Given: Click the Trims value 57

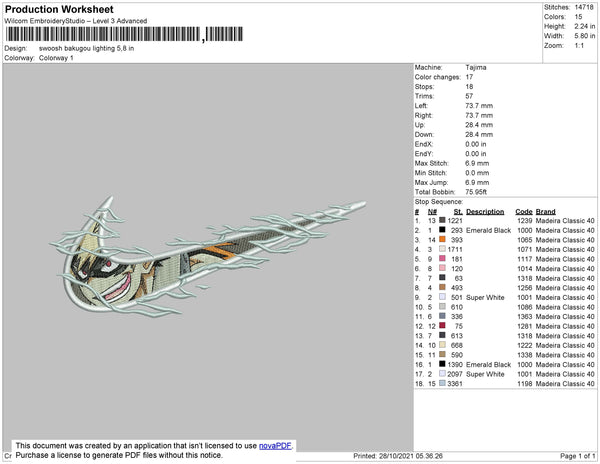Looking at the screenshot, I should pyautogui.click(x=469, y=96).
